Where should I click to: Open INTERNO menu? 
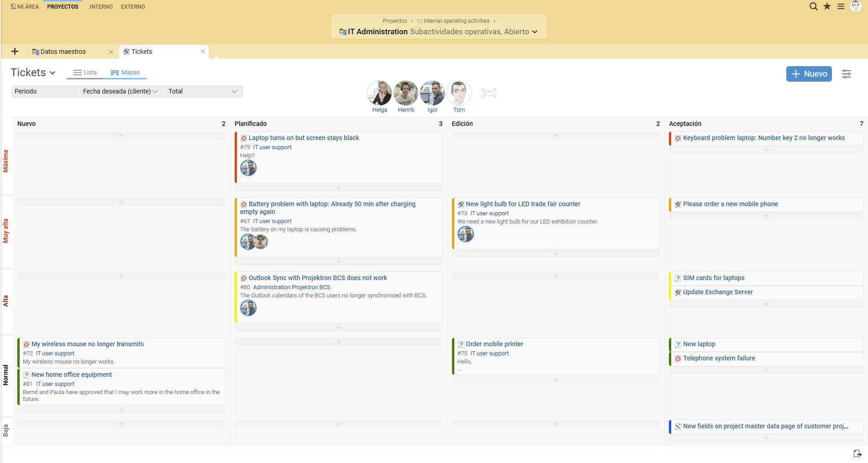click(101, 7)
